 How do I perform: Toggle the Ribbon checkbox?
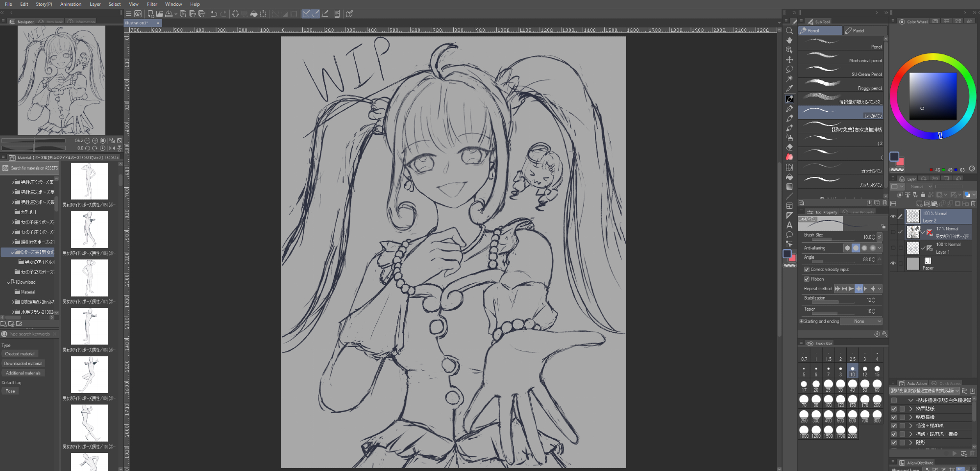pyautogui.click(x=807, y=279)
